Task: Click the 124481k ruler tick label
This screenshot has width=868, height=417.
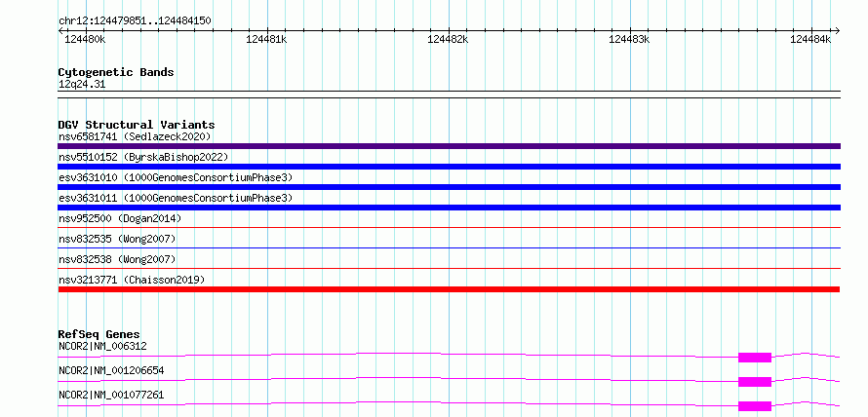Action: [267, 39]
